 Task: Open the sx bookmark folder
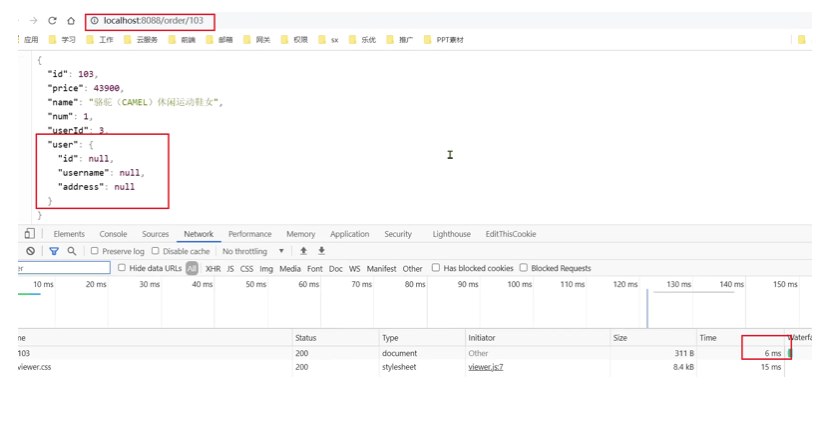pyautogui.click(x=328, y=39)
